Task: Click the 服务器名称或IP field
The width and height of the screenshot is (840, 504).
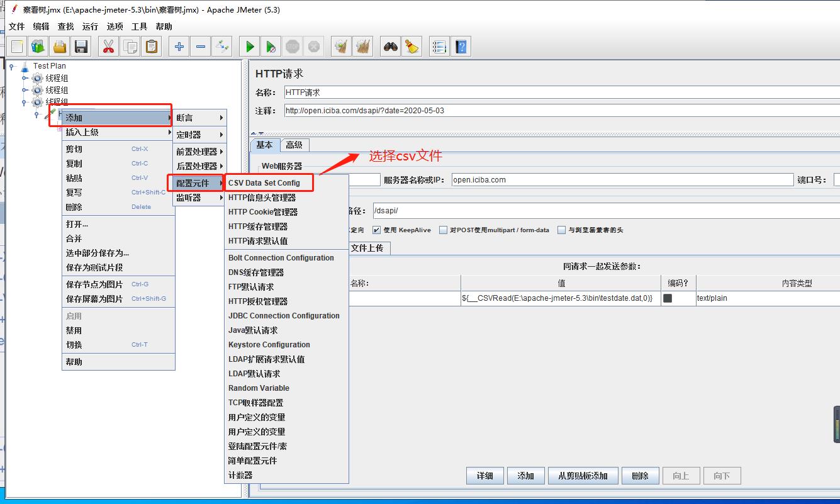Action: [623, 180]
